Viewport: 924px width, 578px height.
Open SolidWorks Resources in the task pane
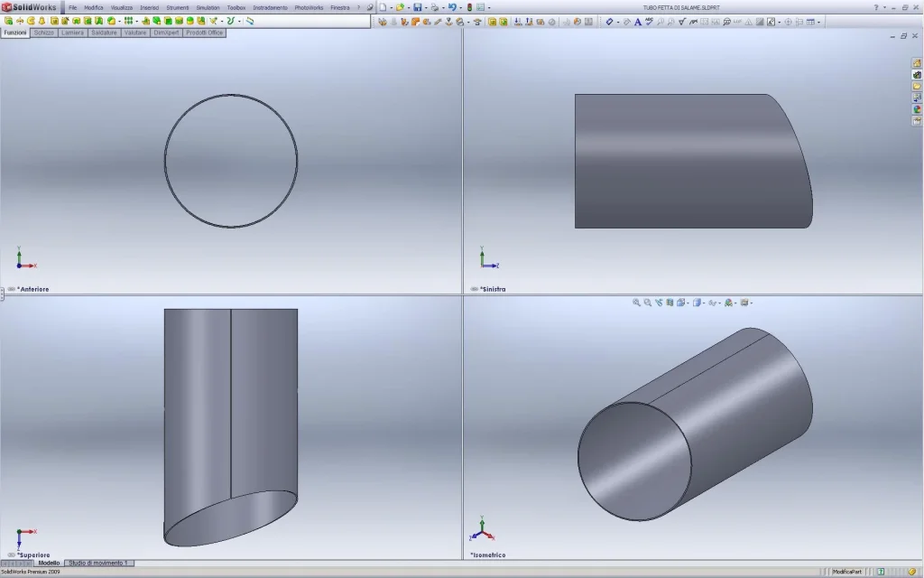tap(917, 62)
